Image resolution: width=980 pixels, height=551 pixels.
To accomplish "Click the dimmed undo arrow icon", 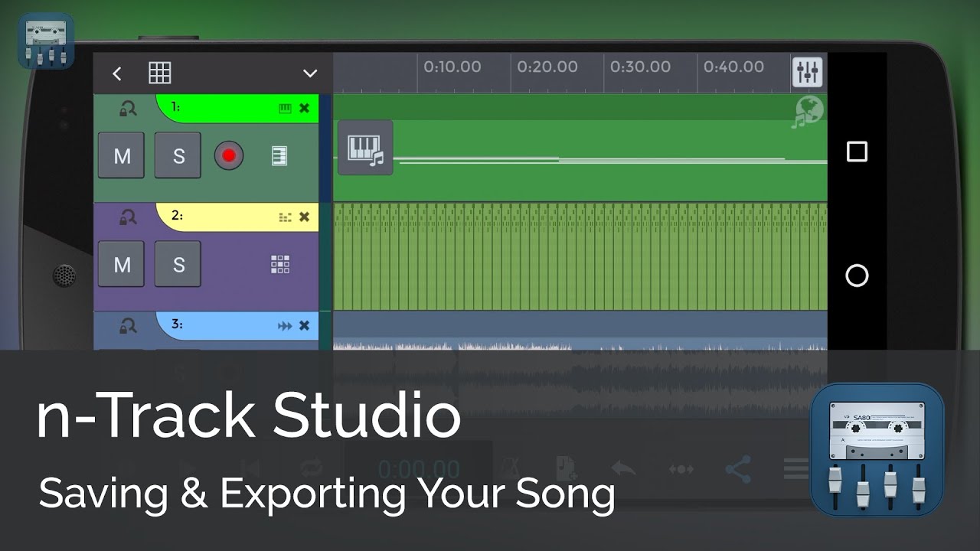I will [624, 468].
